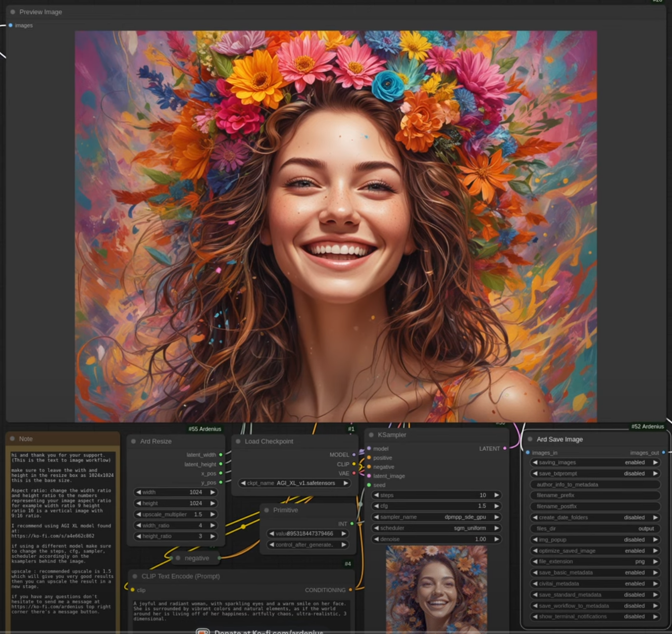
Task: Click the filename_prefix field
Action: 595,495
